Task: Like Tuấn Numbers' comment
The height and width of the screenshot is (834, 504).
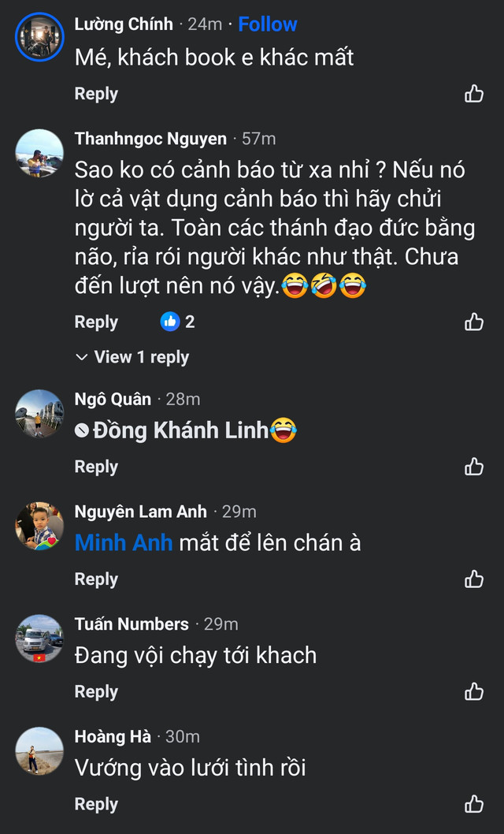Action: coord(474,692)
